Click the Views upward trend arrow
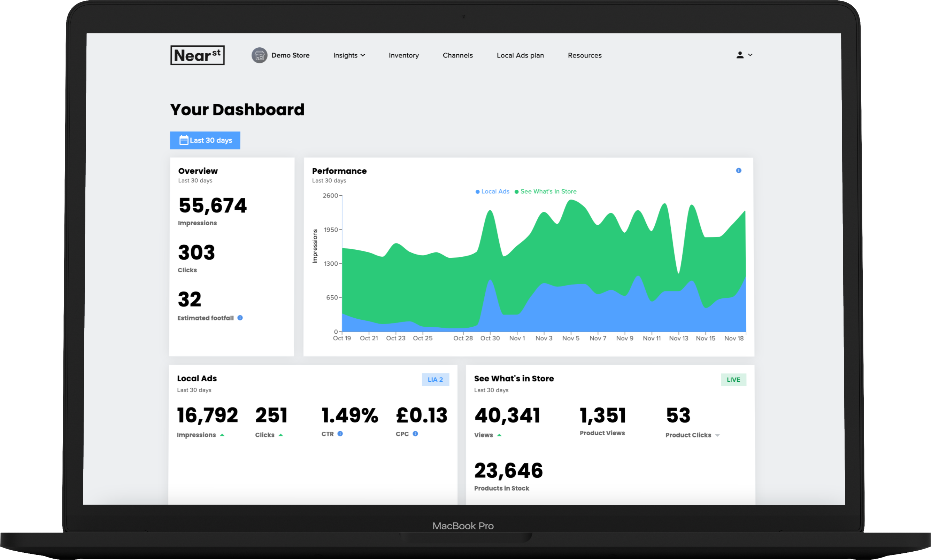 500,435
